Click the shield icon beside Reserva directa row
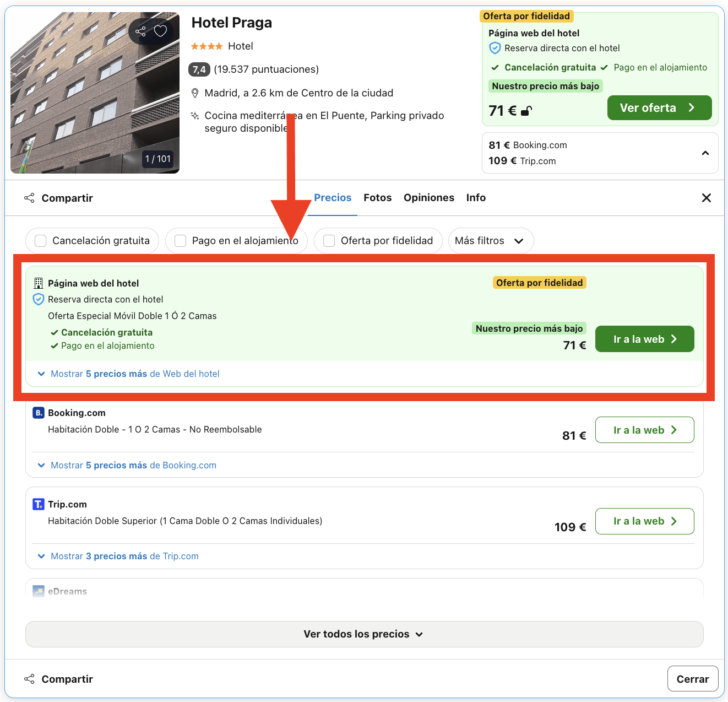The height and width of the screenshot is (702, 728). [x=38, y=299]
